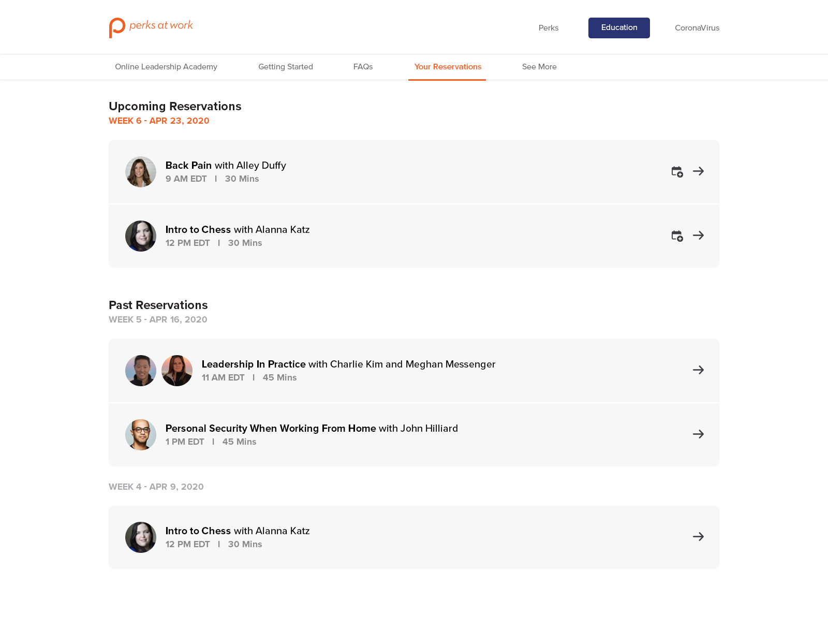The image size is (828, 644).
Task: Open the Getting Started tab
Action: click(x=286, y=67)
